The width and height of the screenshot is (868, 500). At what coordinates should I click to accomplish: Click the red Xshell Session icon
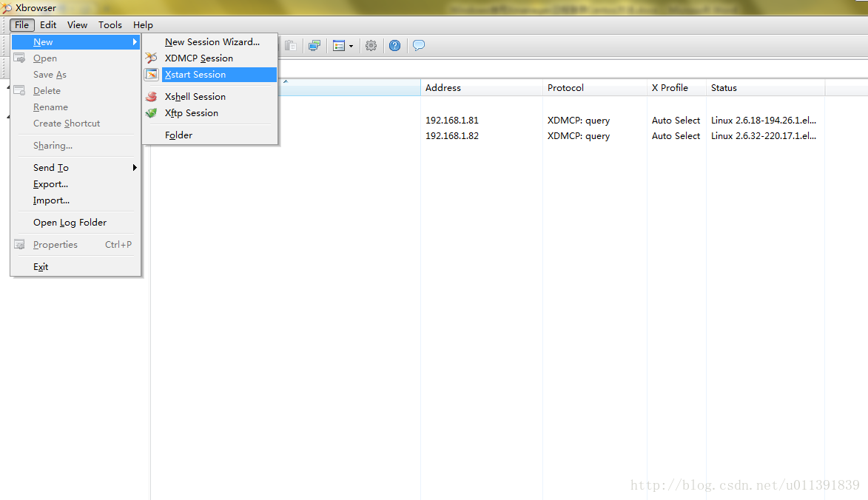pyautogui.click(x=151, y=96)
